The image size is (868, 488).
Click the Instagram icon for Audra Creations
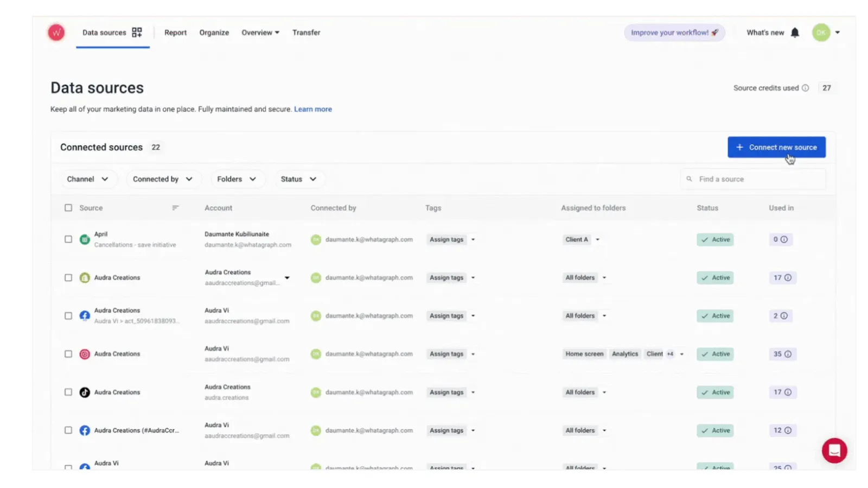[x=85, y=354]
